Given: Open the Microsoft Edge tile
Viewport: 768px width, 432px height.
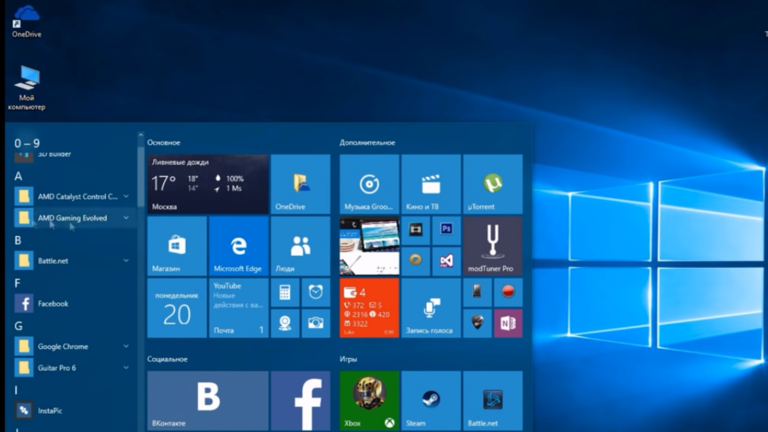Looking at the screenshot, I should point(239,246).
